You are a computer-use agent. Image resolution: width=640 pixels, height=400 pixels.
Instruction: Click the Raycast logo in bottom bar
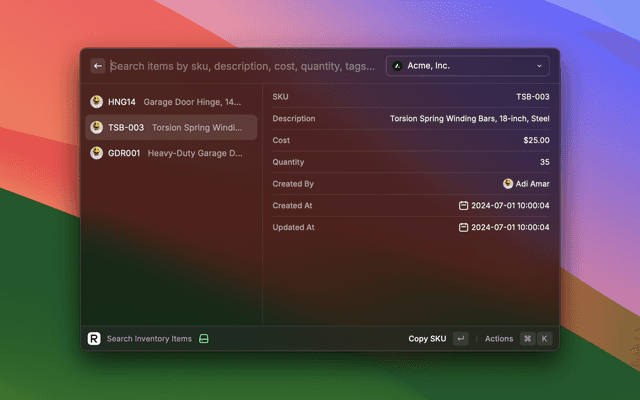(x=94, y=339)
